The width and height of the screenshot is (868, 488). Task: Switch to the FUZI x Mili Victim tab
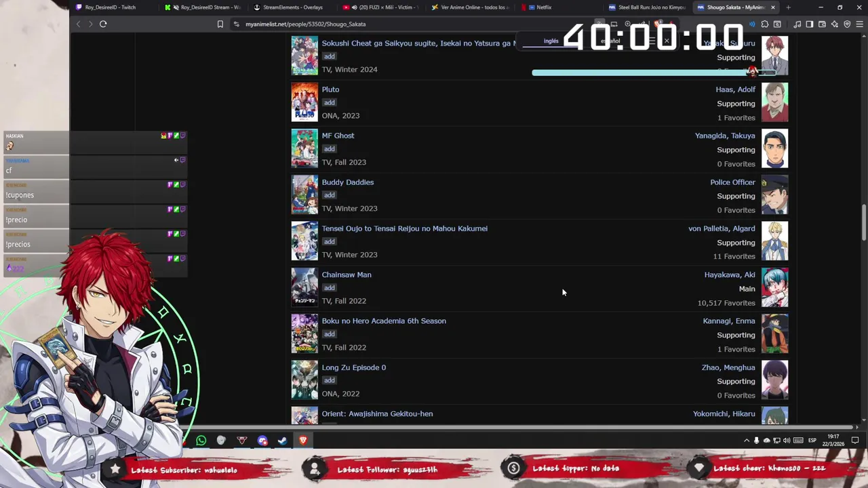pyautogui.click(x=381, y=7)
